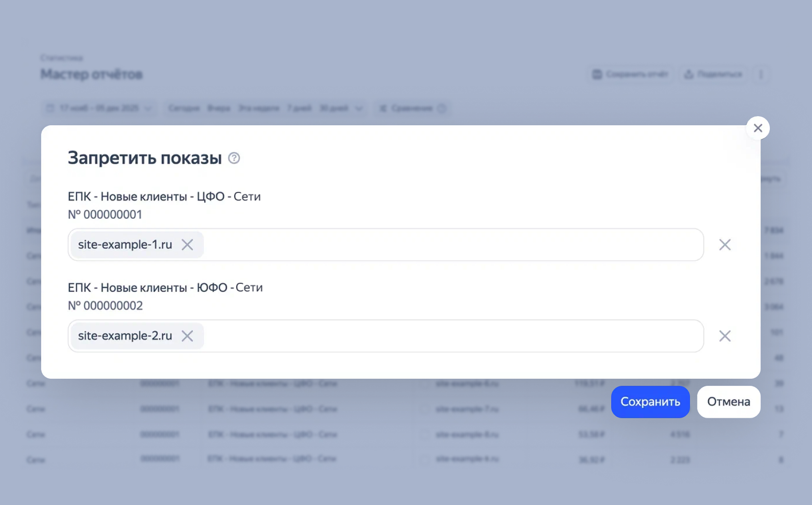Screen dimensions: 812x505
Task: Open the date range 17 нояб dropdown
Action: tap(99, 108)
